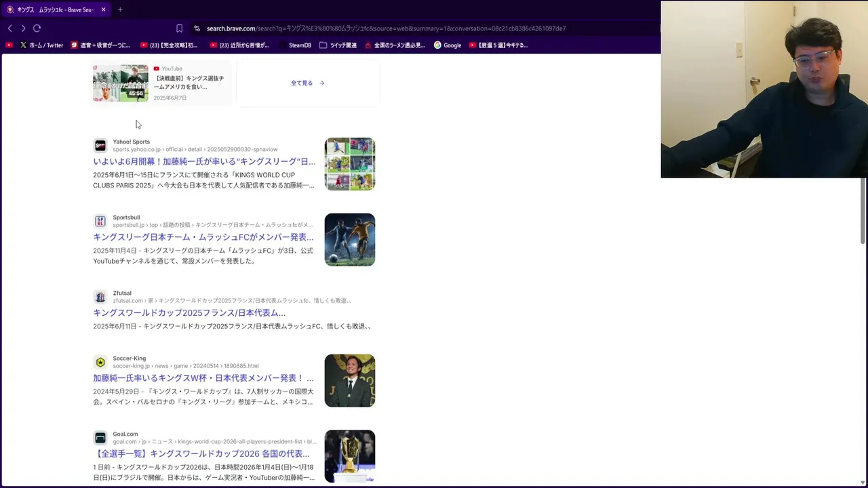Go back with the browser back arrow

tap(9, 28)
